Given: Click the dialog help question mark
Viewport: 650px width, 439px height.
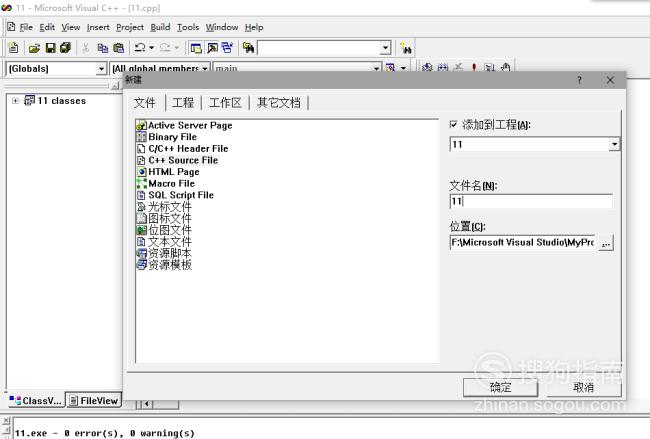Looking at the screenshot, I should pos(580,80).
